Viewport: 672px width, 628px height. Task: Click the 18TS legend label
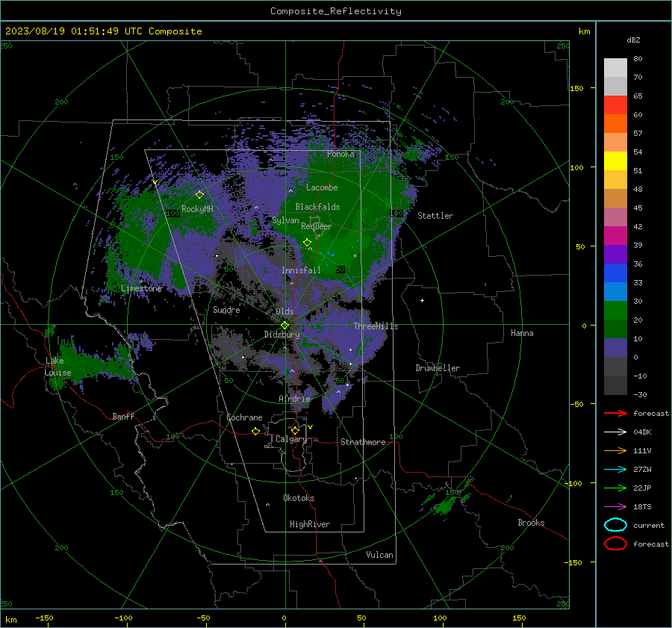coord(642,507)
